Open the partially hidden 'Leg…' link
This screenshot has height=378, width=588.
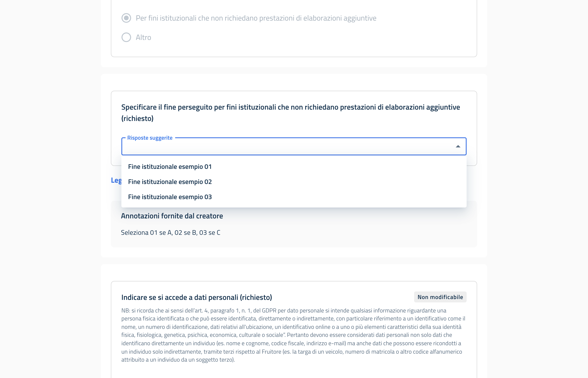tap(116, 180)
